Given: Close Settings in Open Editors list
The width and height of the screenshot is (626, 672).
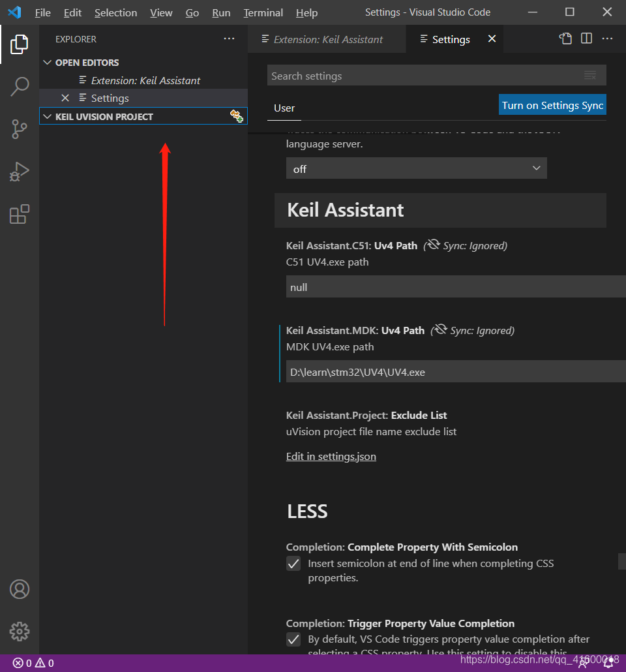Looking at the screenshot, I should coord(65,98).
